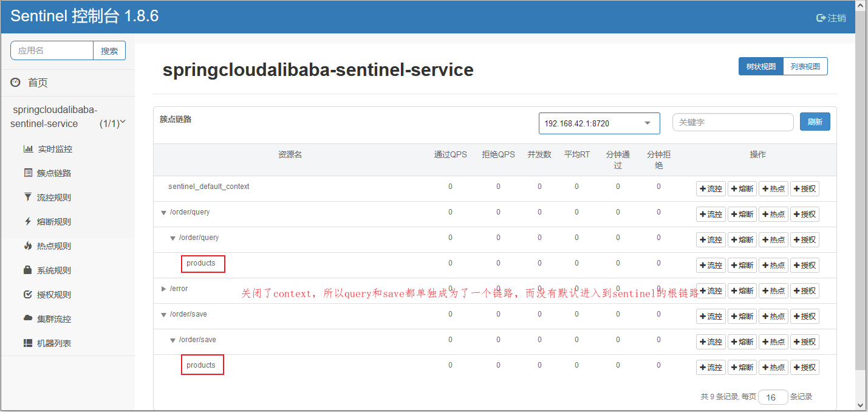
Task: Collapse springcloudalibaba-sentinel-service app menu
Action: 123,122
